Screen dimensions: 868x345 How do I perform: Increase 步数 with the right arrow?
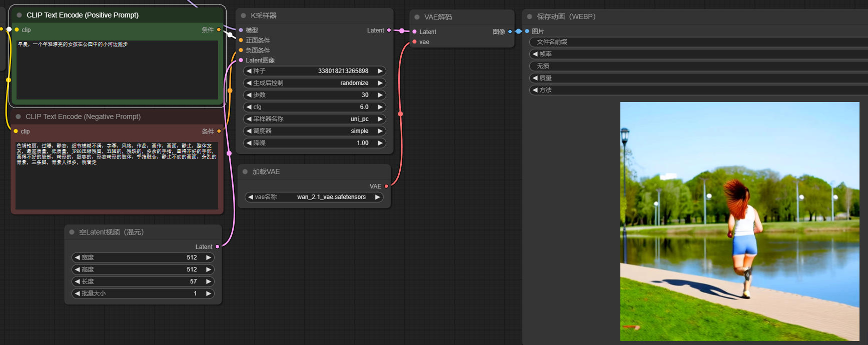pyautogui.click(x=380, y=95)
